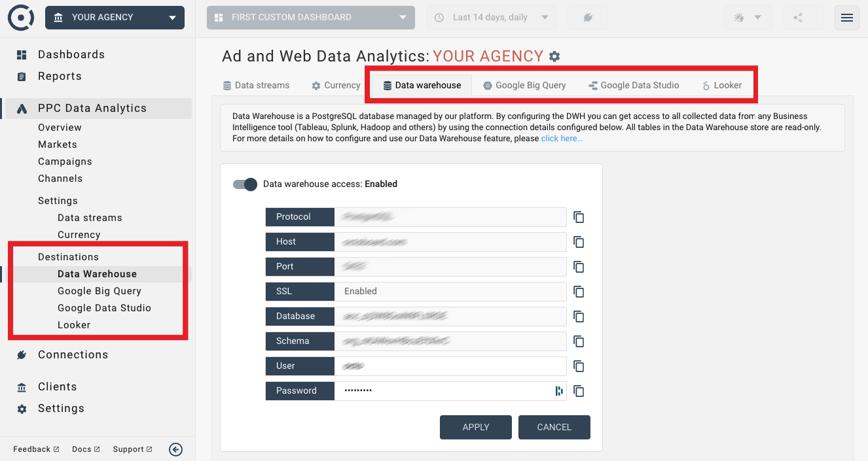The width and height of the screenshot is (868, 461).
Task: Open the Docs link
Action: coord(86,449)
